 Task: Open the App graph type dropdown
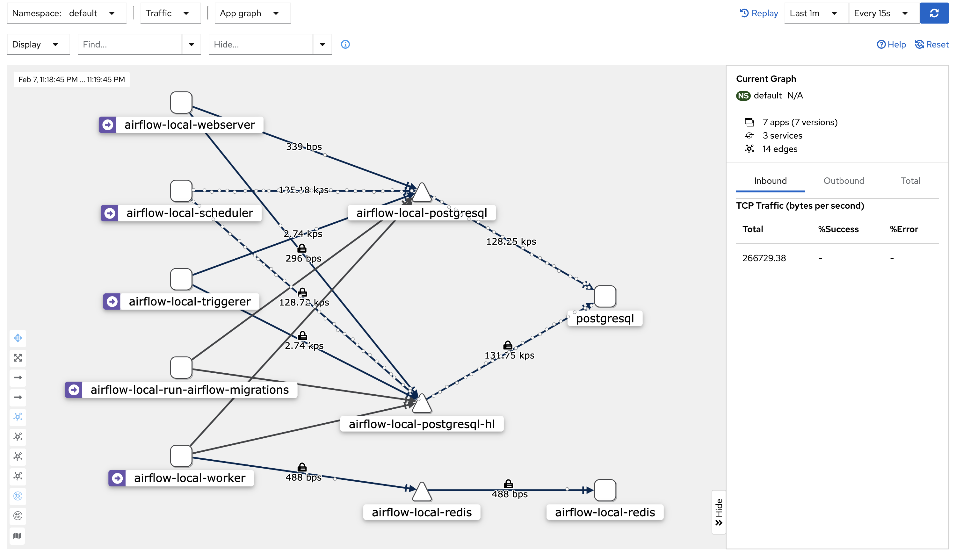252,13
